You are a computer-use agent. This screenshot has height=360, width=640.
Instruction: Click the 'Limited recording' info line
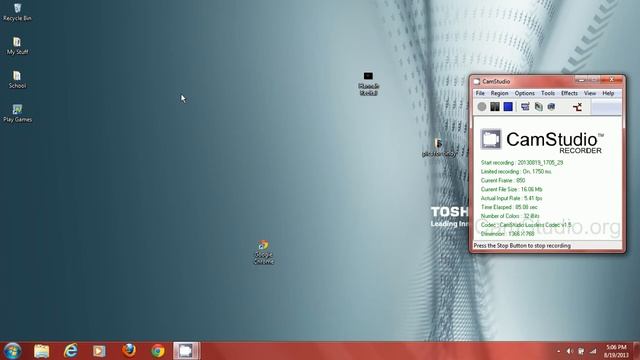(x=516, y=171)
